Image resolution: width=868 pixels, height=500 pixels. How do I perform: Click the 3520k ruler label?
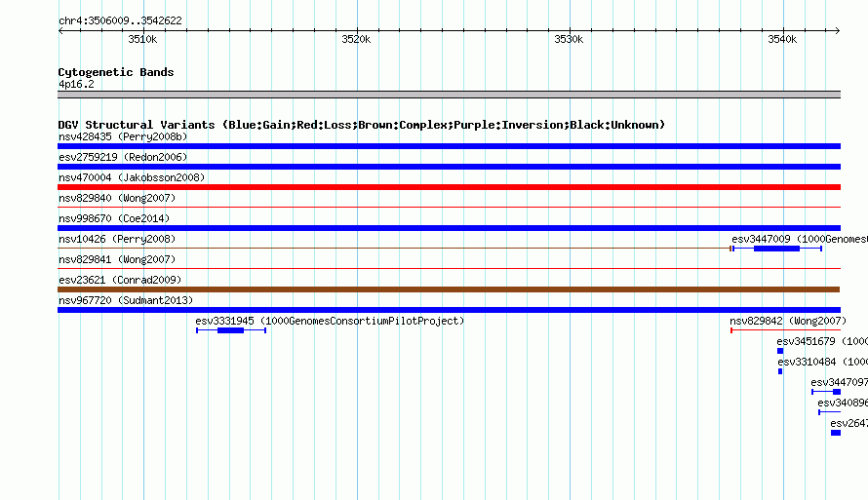(x=356, y=39)
